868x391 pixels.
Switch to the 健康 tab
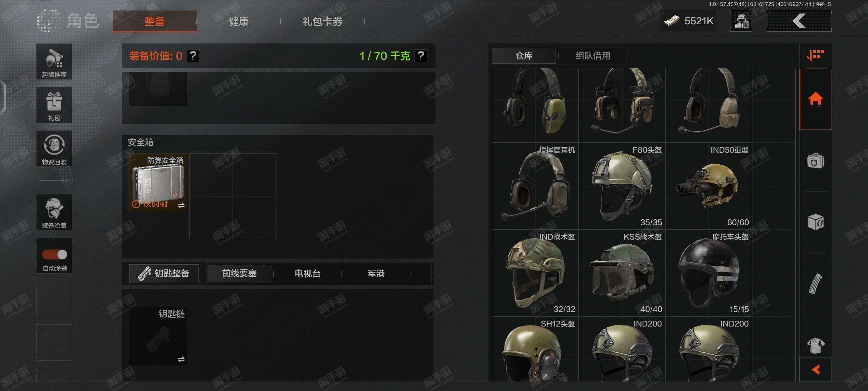click(x=238, y=21)
